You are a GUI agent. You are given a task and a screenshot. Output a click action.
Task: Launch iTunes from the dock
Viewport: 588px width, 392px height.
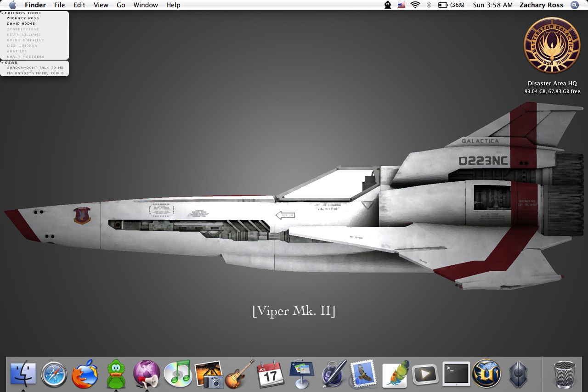[x=177, y=374]
